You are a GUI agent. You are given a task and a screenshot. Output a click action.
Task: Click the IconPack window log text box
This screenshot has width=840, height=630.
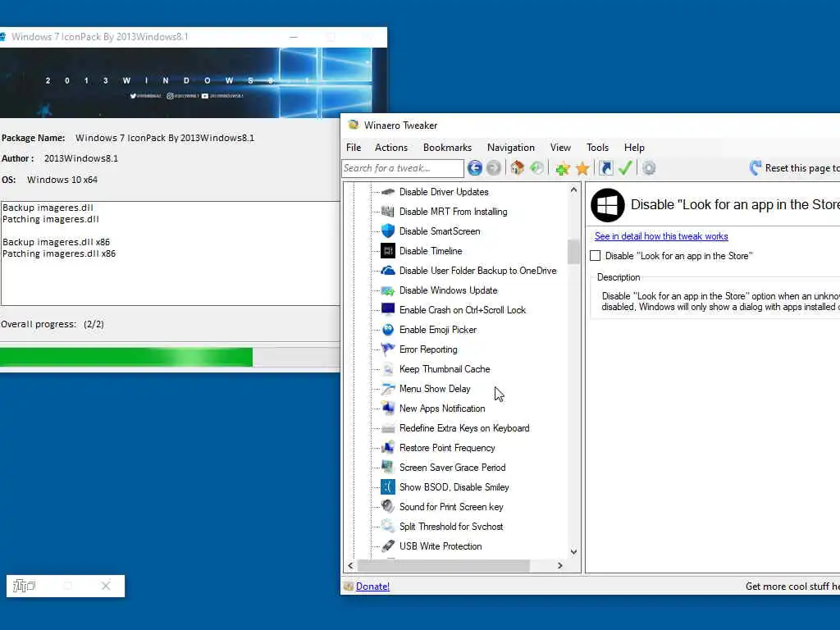(171, 253)
